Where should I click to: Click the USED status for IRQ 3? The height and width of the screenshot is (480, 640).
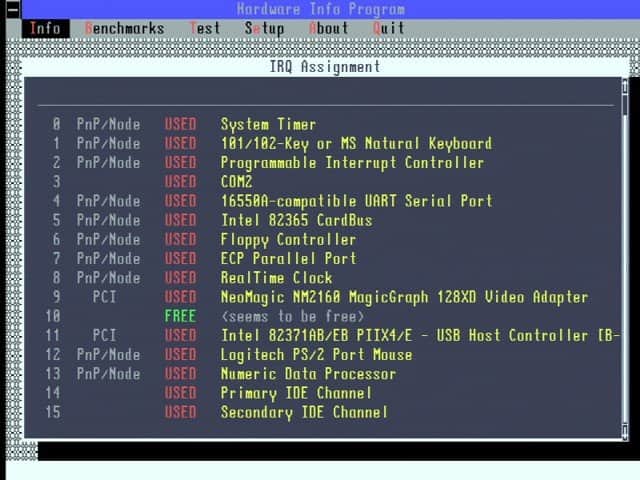(x=180, y=182)
